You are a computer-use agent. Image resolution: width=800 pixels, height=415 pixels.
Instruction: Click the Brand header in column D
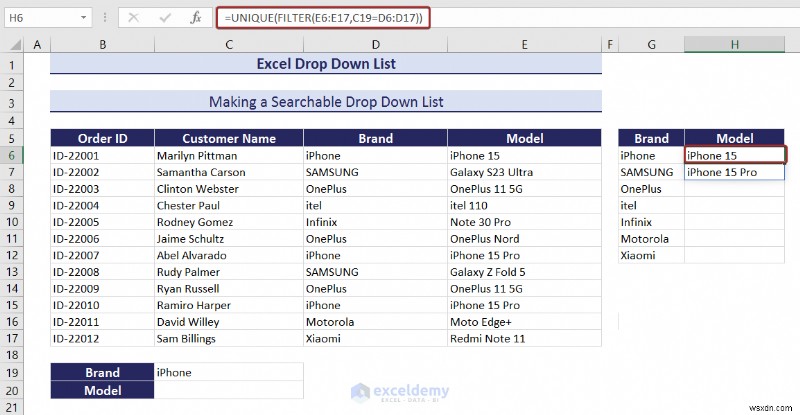point(376,138)
